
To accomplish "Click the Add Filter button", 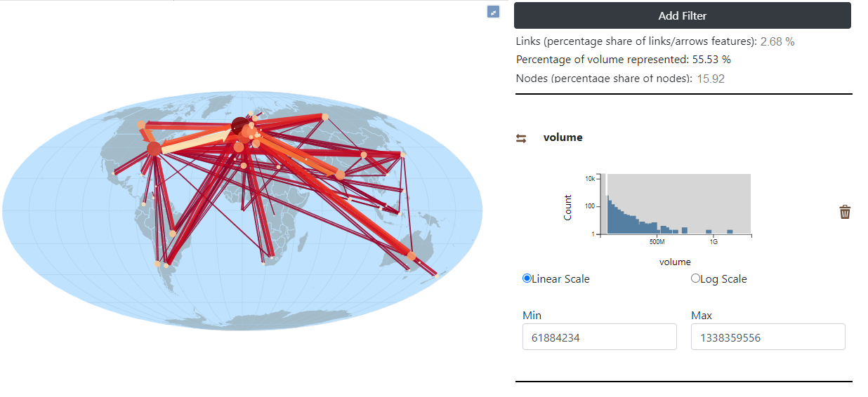I will point(683,15).
